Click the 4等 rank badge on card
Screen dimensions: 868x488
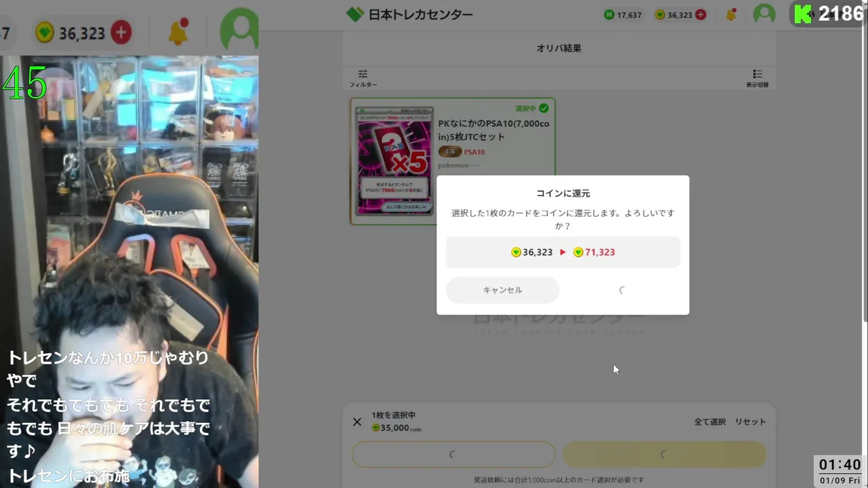[x=449, y=152]
